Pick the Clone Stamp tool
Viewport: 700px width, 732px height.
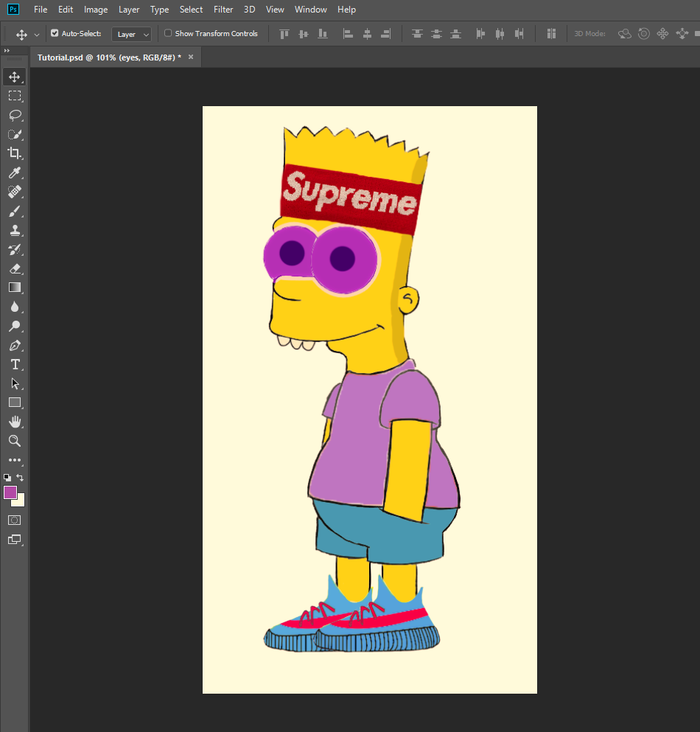click(x=14, y=230)
